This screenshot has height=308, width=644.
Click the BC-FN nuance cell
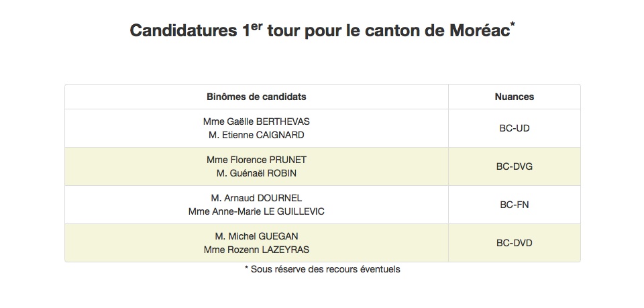pos(515,205)
